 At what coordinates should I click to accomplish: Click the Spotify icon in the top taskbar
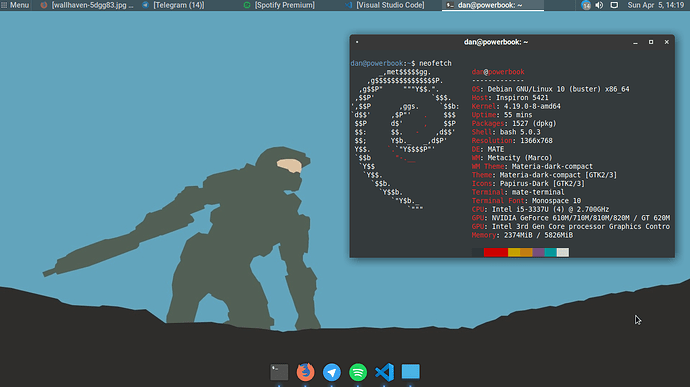(x=247, y=5)
